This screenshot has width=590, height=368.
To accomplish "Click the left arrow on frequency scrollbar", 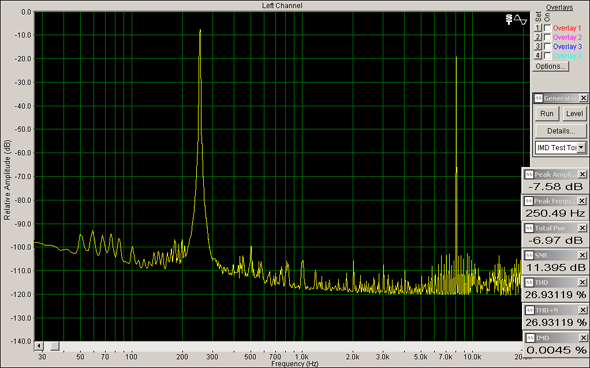I will 39,346.
